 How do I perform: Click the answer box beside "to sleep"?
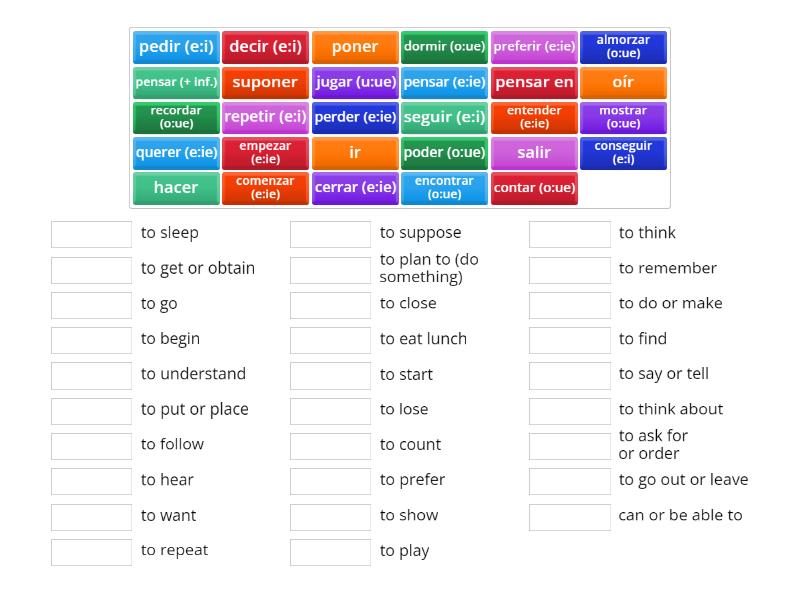91,233
